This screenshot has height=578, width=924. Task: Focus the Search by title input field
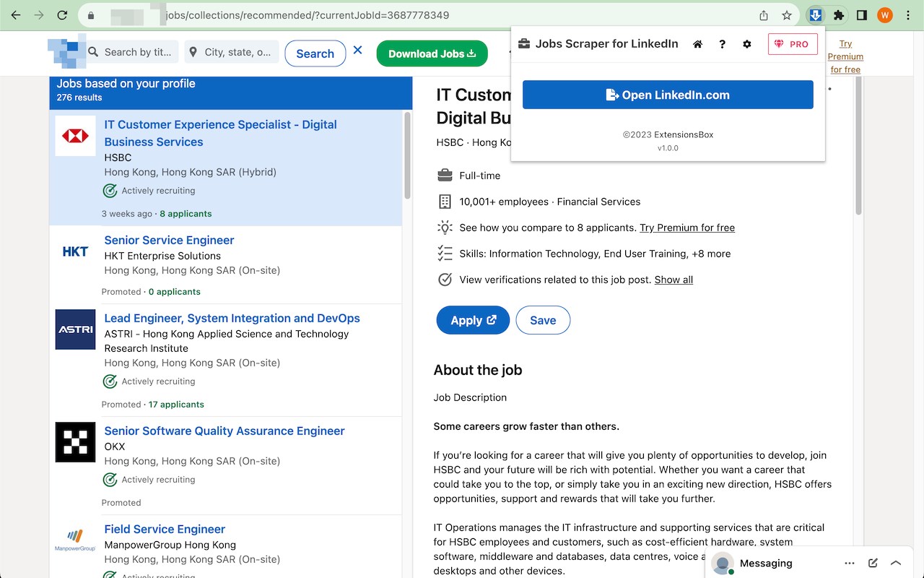(x=137, y=52)
